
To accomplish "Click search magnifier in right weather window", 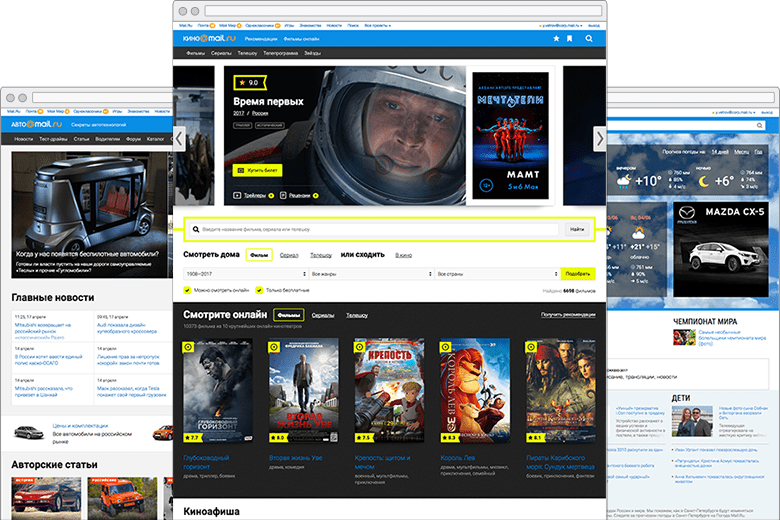I will click(x=760, y=125).
